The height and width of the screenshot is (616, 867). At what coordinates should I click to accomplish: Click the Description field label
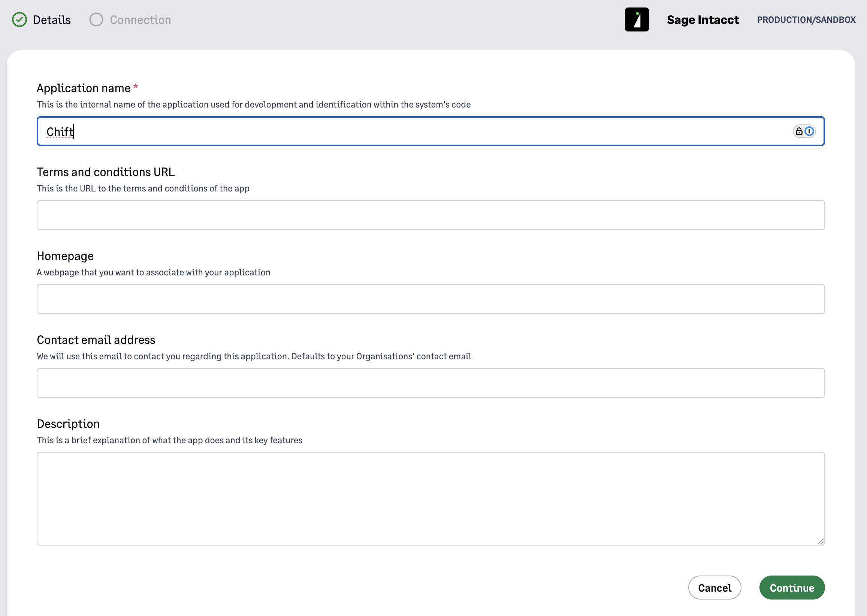pos(68,424)
